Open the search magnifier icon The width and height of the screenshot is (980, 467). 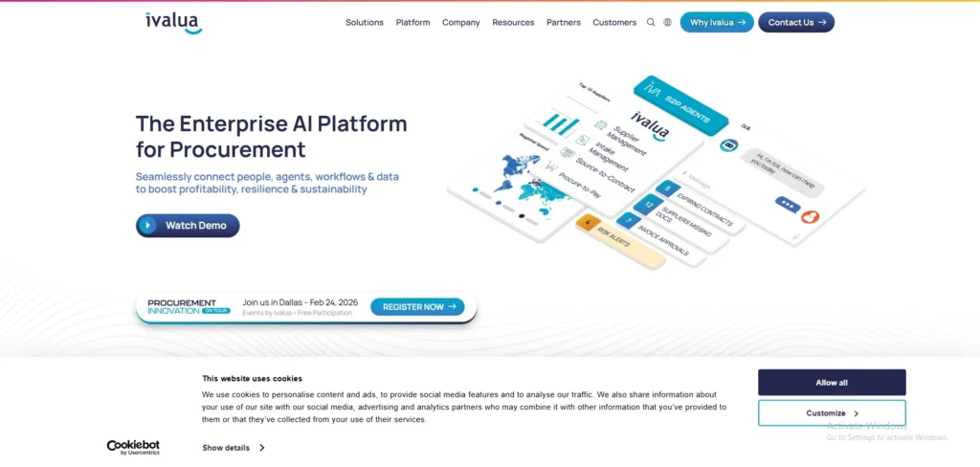pos(651,23)
